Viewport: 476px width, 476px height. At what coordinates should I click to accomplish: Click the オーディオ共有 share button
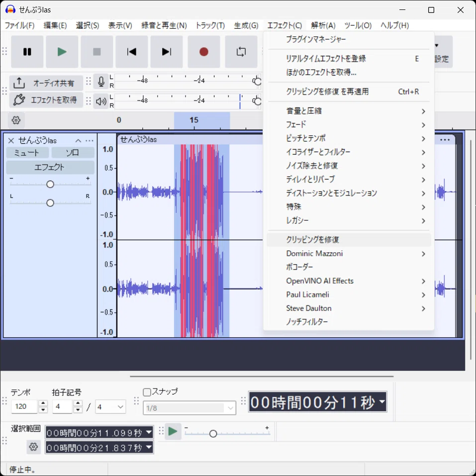[46, 83]
